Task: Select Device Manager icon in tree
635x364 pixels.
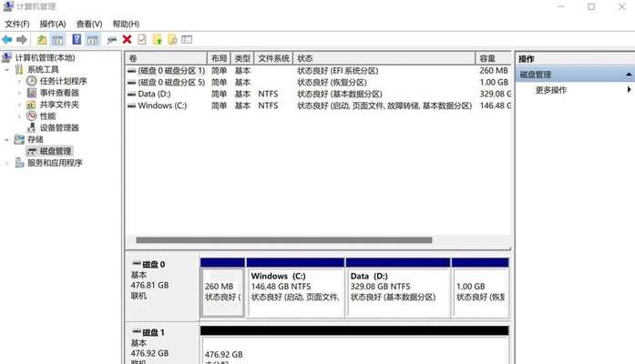Action: (32, 127)
